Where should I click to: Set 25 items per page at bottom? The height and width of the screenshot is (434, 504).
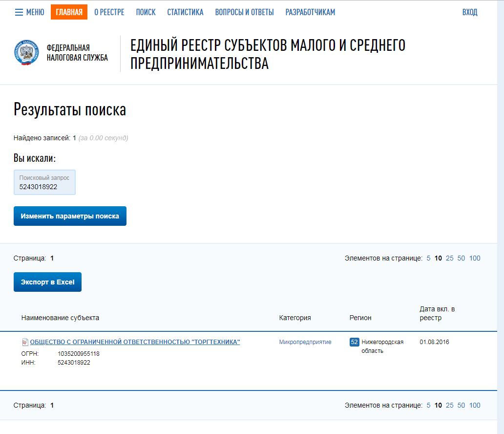tap(449, 405)
